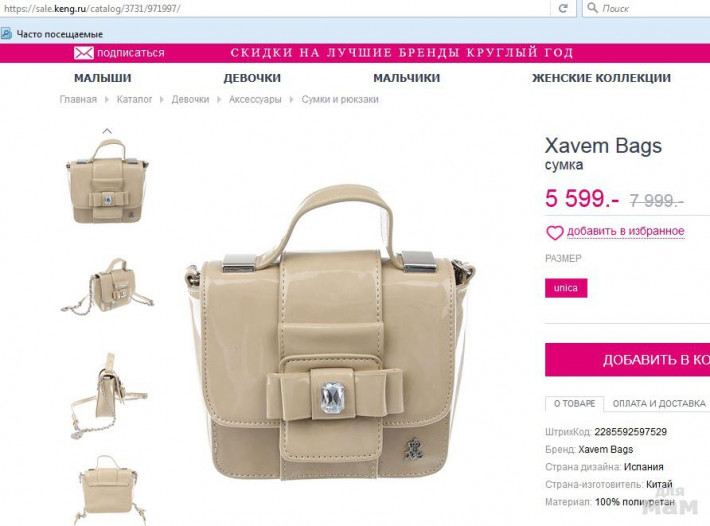Click the heart favorites icon

tap(555, 233)
